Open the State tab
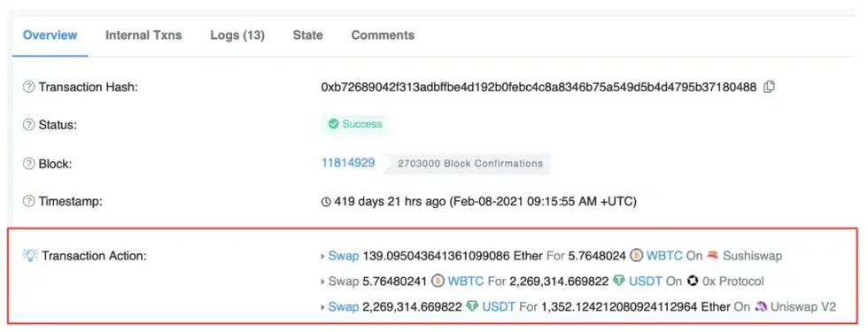This screenshot has height=332, width=868. pos(308,35)
